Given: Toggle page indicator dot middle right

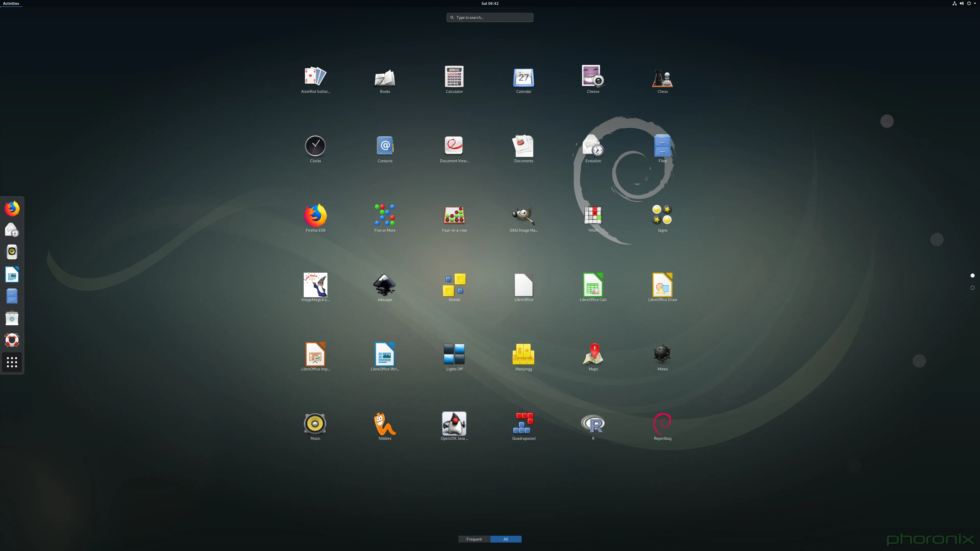Looking at the screenshot, I should coord(971,275).
